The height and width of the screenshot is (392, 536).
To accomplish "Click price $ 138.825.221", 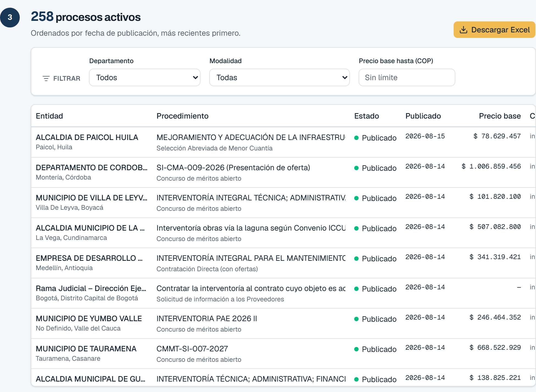I will point(495,378).
